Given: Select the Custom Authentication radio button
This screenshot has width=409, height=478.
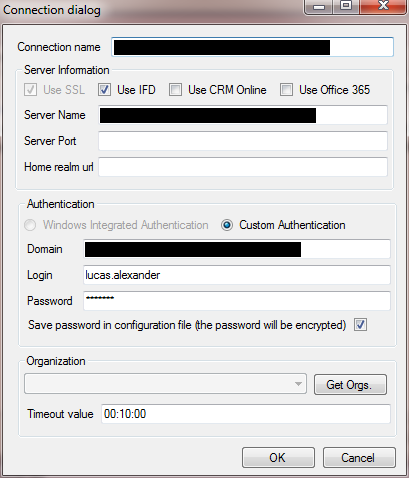Looking at the screenshot, I should [227, 225].
